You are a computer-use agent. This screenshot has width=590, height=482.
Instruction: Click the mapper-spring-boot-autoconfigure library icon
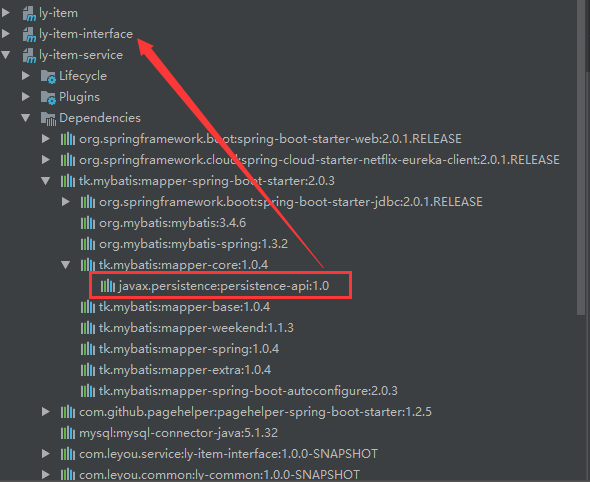88,391
